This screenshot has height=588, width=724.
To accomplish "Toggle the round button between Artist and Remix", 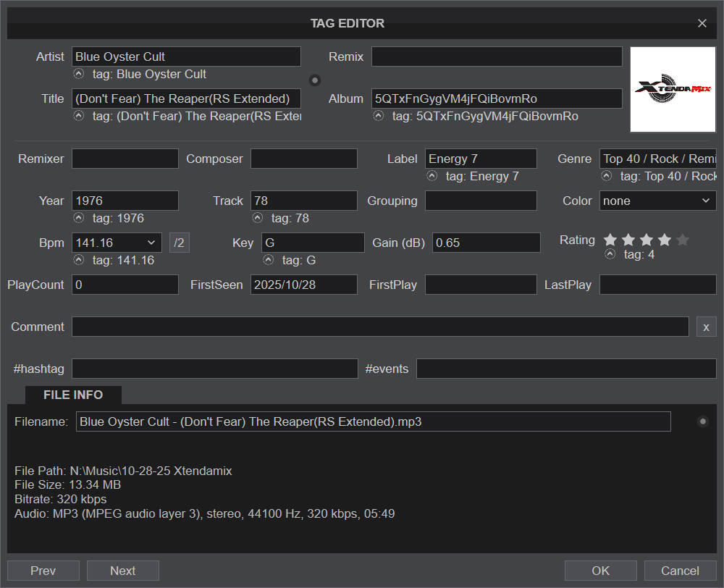I will click(x=315, y=80).
